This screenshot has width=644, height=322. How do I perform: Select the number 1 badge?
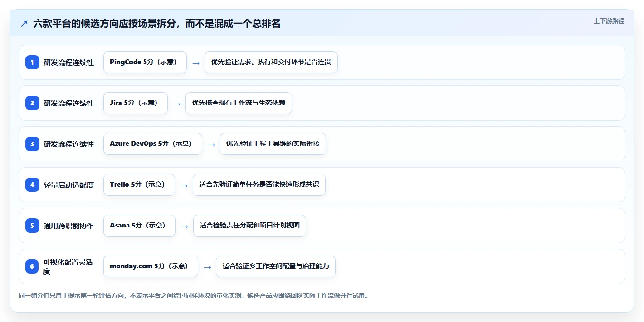point(32,62)
